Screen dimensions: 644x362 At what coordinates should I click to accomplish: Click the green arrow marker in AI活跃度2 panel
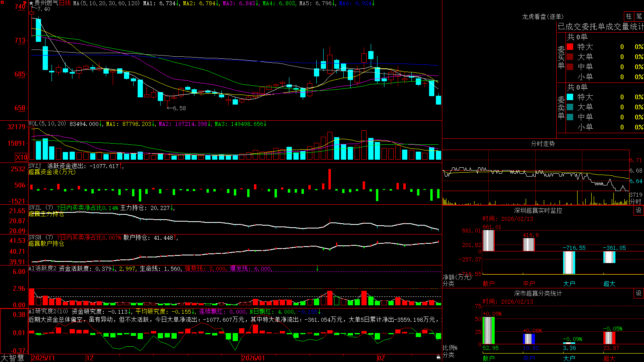point(317,268)
